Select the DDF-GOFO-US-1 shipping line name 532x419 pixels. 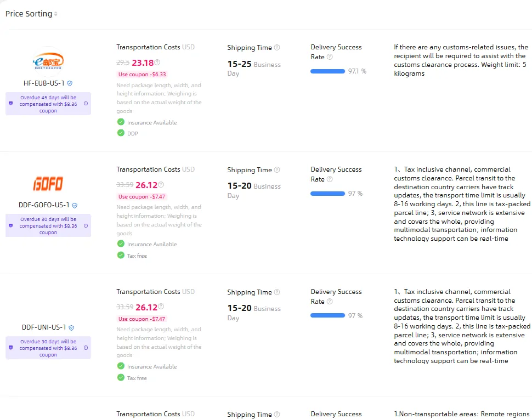tap(44, 205)
